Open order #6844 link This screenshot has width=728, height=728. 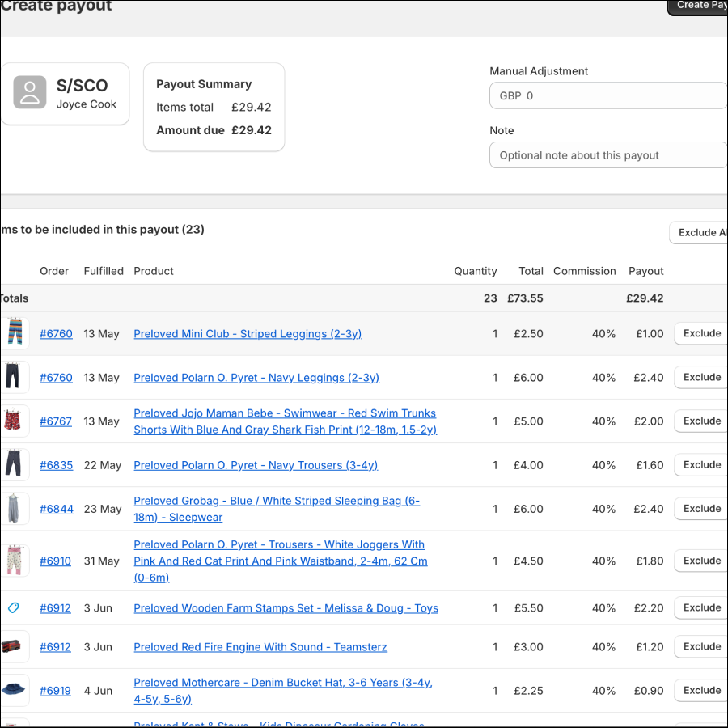point(56,509)
